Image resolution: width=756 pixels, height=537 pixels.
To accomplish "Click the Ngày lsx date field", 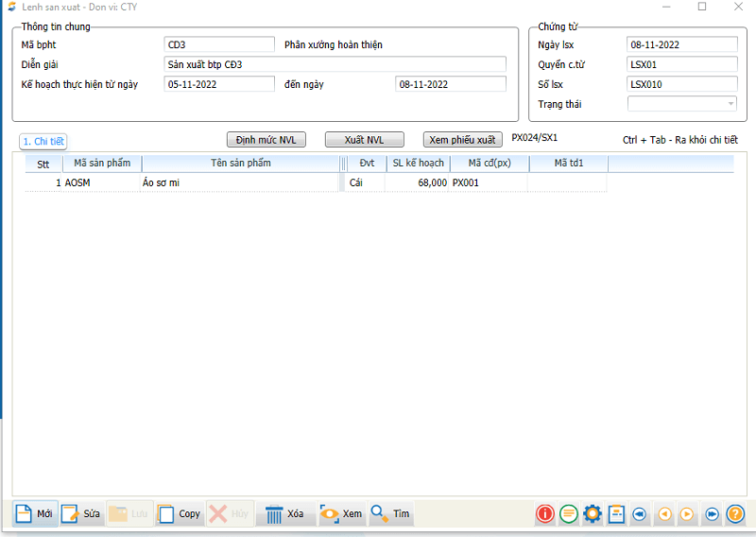I will (682, 44).
